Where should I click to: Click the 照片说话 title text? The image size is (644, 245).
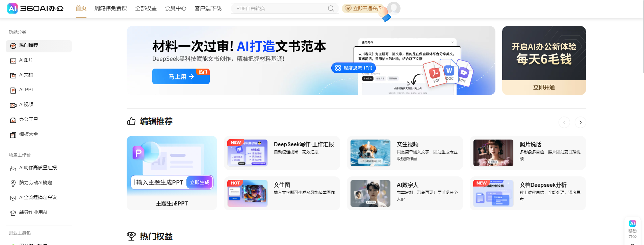pos(531,144)
